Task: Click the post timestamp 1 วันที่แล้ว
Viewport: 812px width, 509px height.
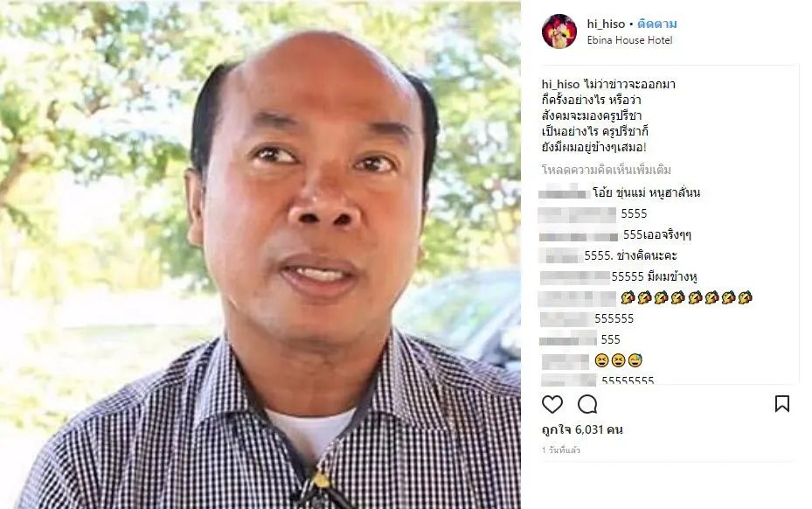Action: click(x=561, y=450)
